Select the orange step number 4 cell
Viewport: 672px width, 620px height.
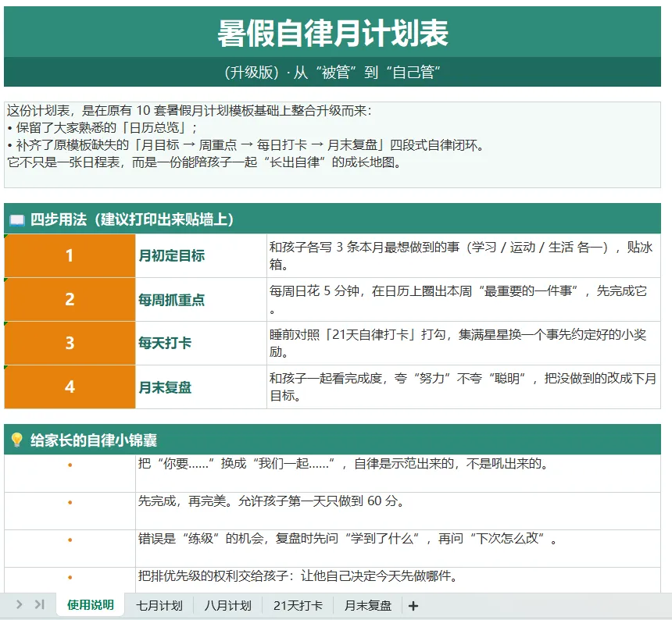[70, 387]
